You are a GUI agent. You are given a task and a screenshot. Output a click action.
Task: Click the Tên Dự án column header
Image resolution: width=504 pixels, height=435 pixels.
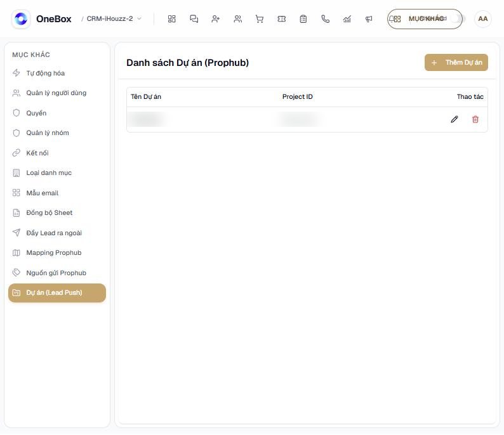146,96
